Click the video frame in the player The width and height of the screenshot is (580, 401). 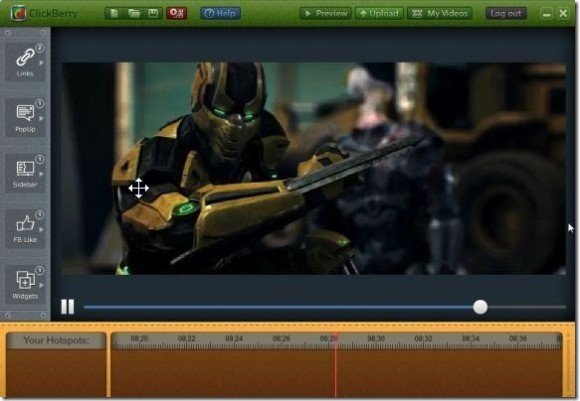(x=314, y=168)
